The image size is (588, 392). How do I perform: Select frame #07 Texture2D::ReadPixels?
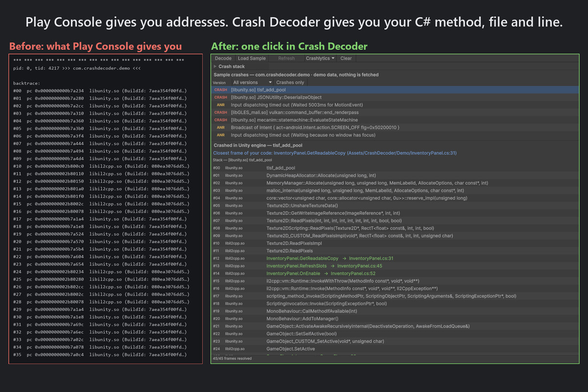click(395, 220)
